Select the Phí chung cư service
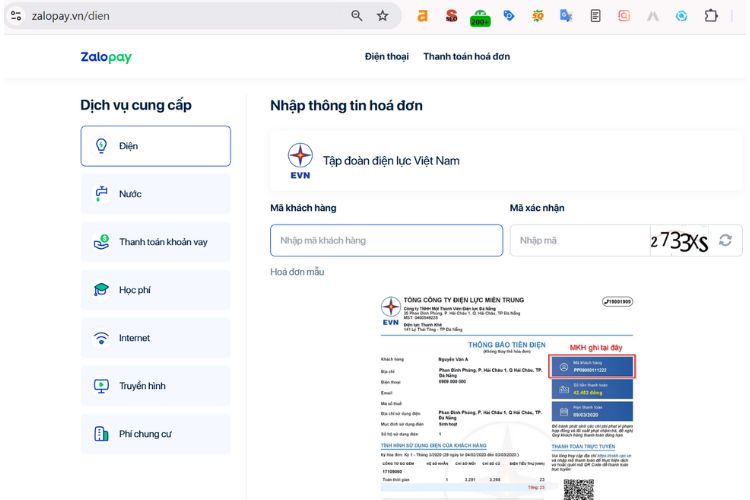 155,433
